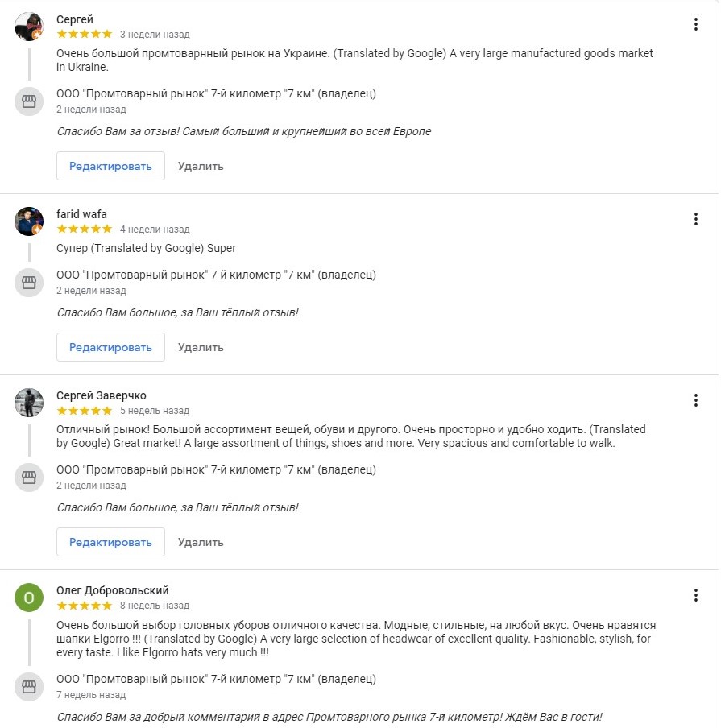Edit the owner reply to farid wafa

point(110,347)
